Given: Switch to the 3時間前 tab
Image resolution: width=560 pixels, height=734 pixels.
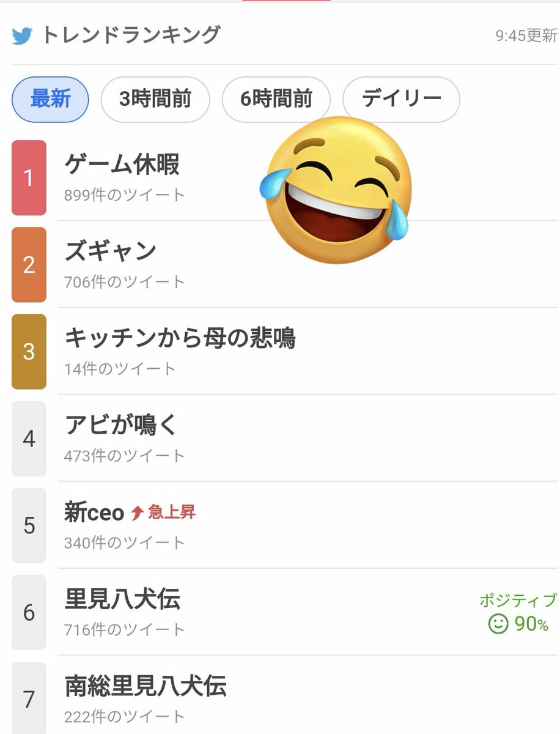Looking at the screenshot, I should point(155,99).
